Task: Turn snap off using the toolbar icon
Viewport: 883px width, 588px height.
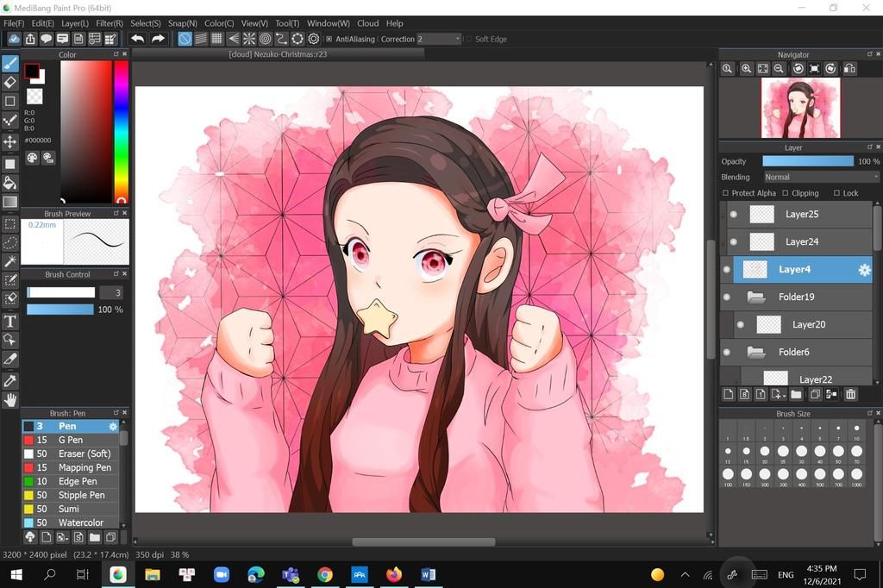Action: (185, 39)
